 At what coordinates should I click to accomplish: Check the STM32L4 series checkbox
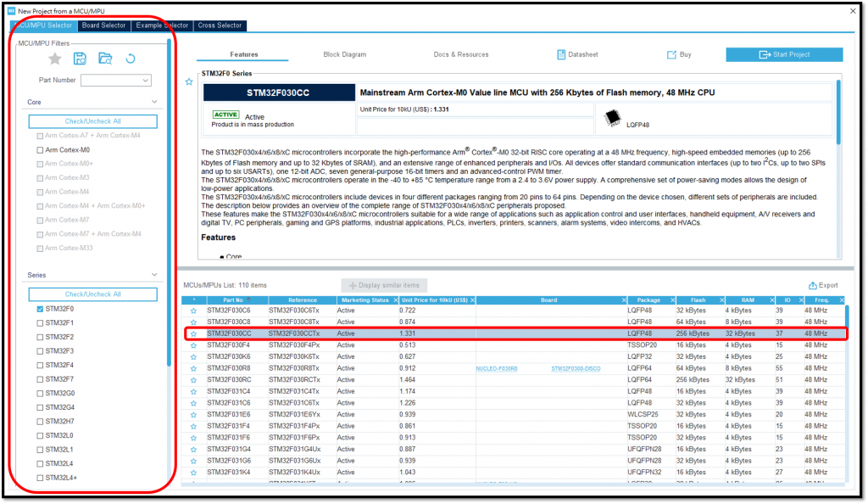coord(40,464)
